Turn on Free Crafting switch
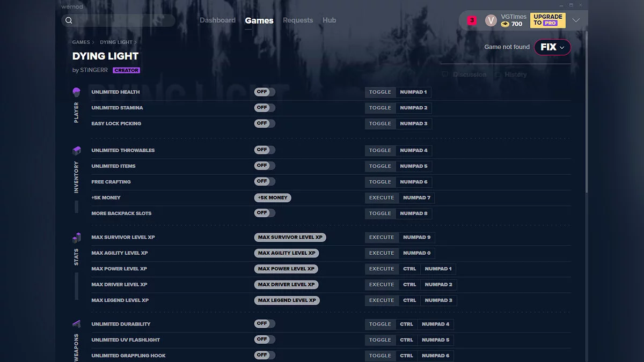Viewport: 644px width, 362px height. 265,182
